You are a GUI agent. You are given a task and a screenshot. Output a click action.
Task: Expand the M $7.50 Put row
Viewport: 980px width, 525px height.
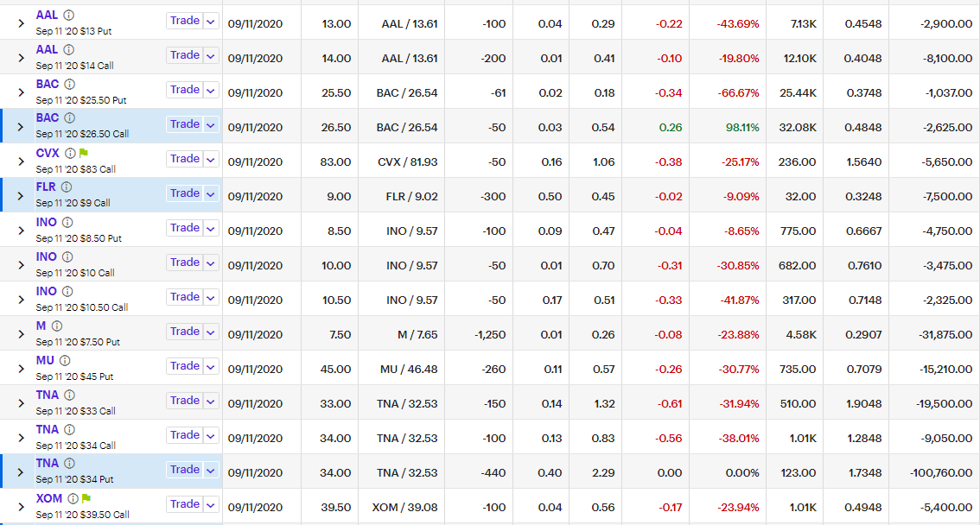coord(21,335)
